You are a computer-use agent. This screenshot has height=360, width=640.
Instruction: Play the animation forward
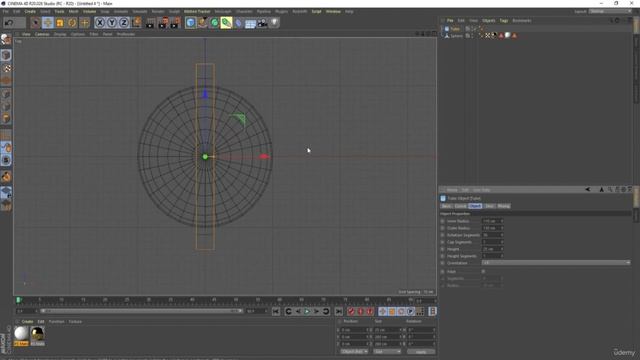click(307, 311)
